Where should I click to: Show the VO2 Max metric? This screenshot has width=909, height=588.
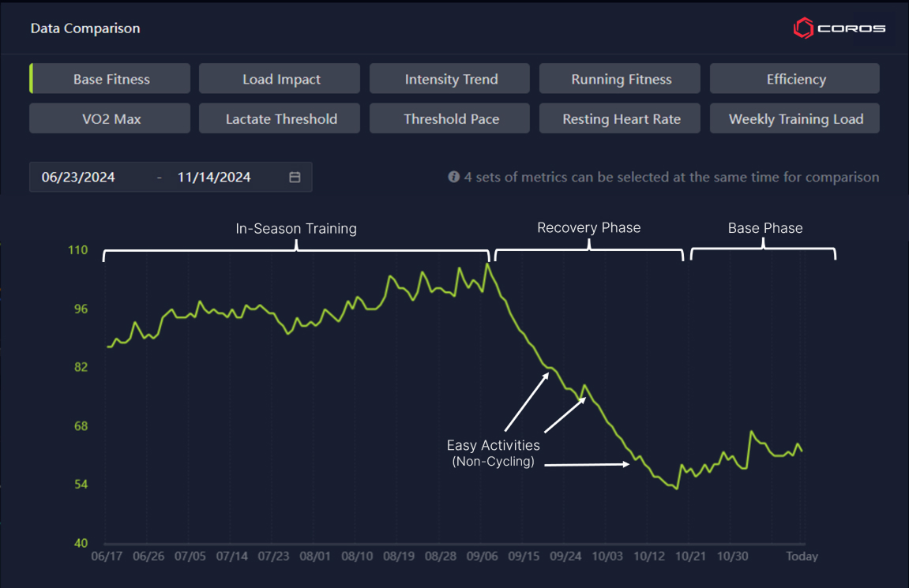click(x=110, y=118)
